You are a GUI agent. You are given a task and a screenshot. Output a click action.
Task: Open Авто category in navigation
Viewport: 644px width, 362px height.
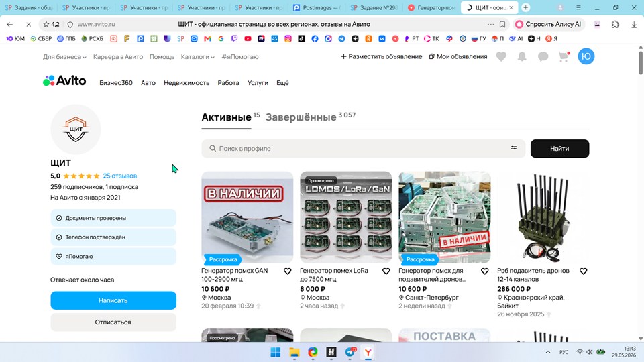148,83
